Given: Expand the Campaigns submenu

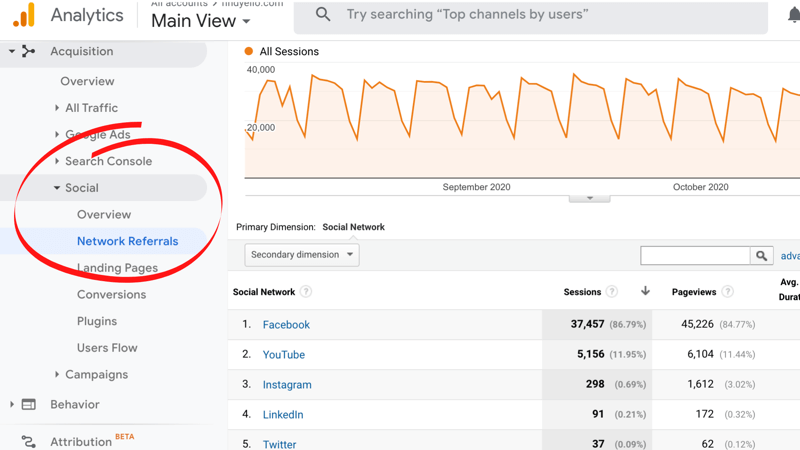Looking at the screenshot, I should (57, 374).
